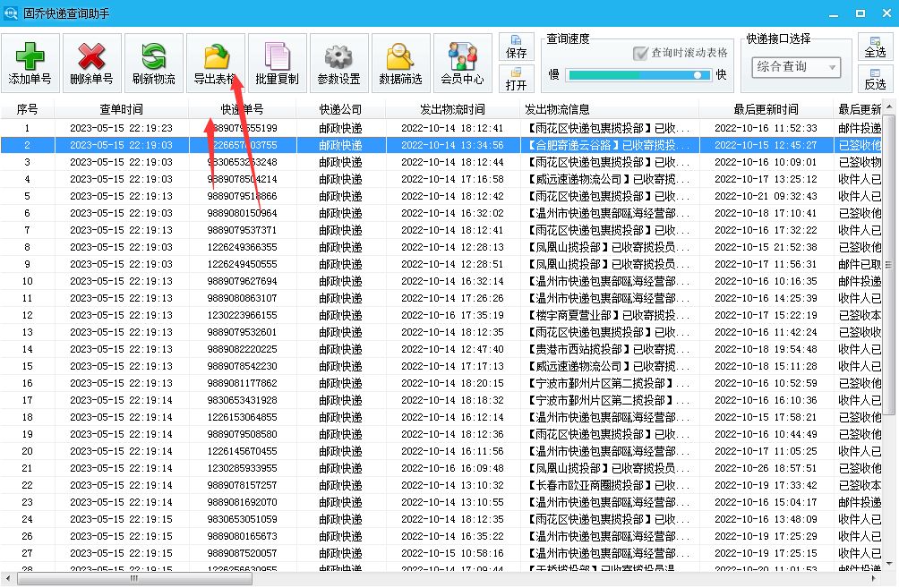Click the 全选 (select all) button
Viewport: 899px width, 588px height.
point(875,47)
